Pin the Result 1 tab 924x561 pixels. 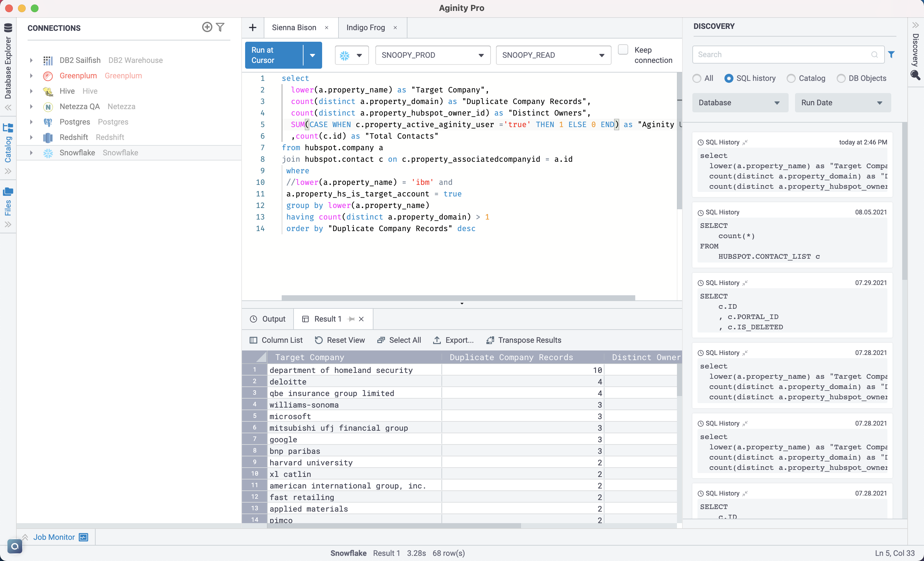pyautogui.click(x=351, y=319)
